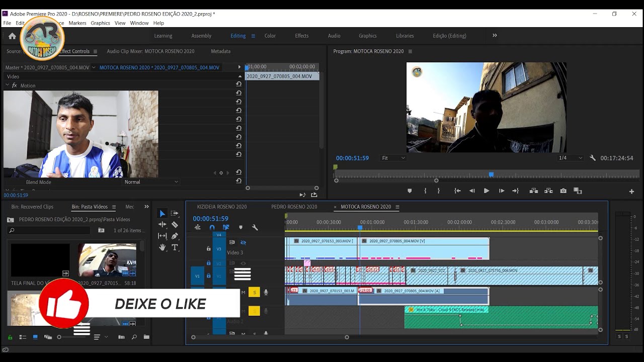The height and width of the screenshot is (362, 644).
Task: Add marker in Program monitor
Action: click(410, 191)
